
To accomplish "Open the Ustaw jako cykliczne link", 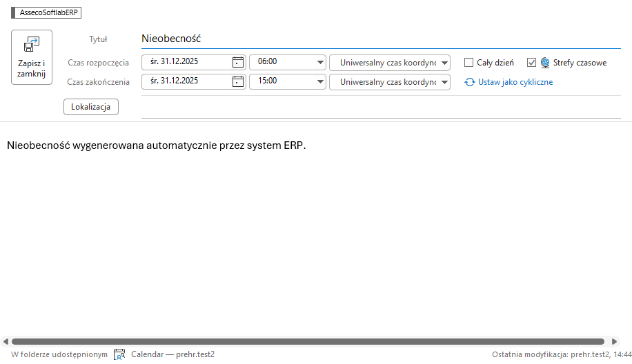I will (x=515, y=82).
